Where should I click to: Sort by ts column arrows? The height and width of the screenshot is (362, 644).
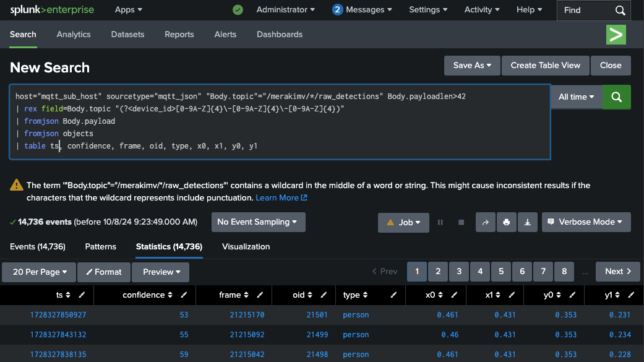68,295
